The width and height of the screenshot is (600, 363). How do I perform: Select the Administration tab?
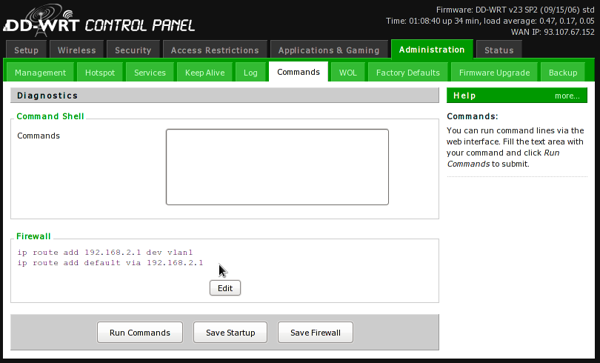point(432,49)
